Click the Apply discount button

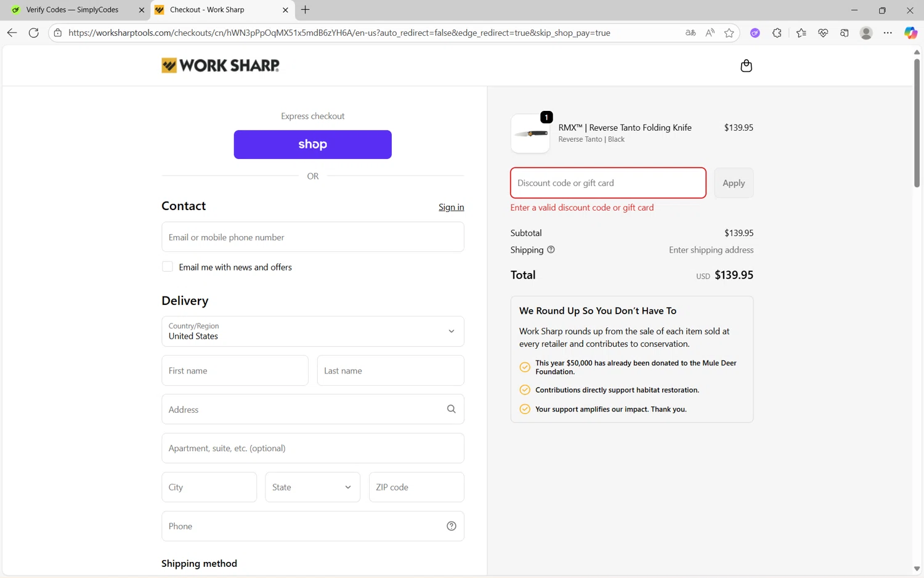(x=734, y=183)
